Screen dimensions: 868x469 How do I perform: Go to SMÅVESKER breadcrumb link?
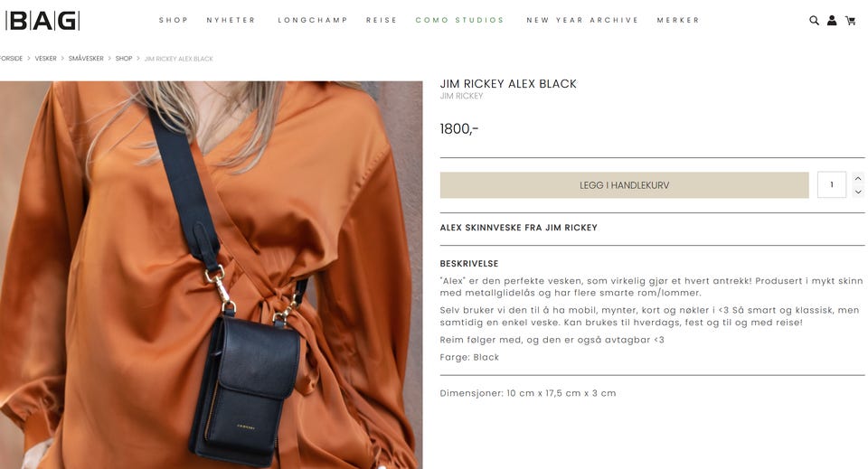86,59
